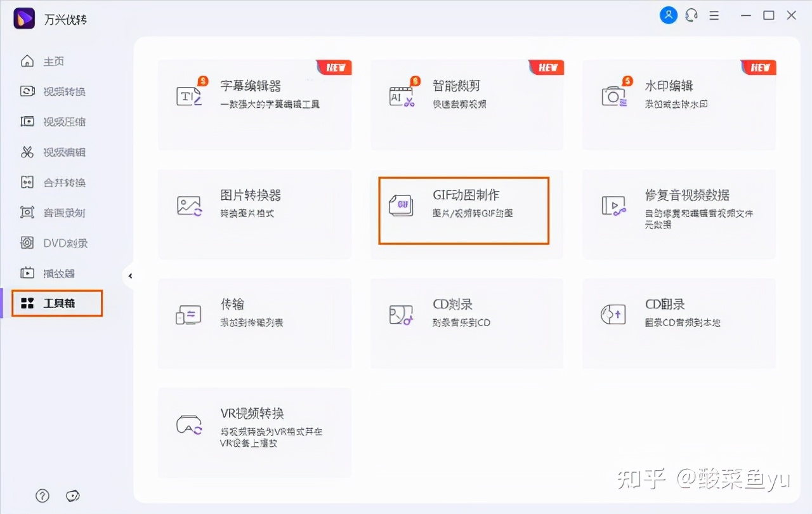Click the video convert sidebar icon
Image resolution: width=812 pixels, height=514 pixels.
27,91
